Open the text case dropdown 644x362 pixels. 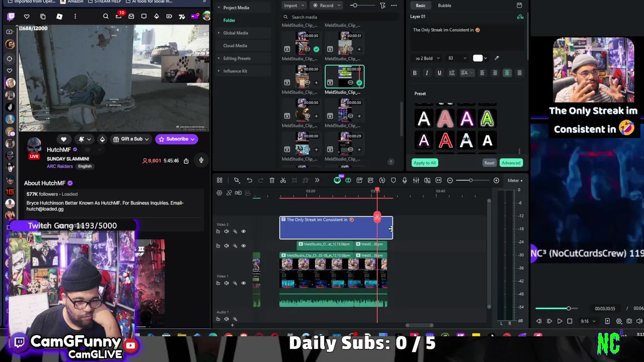[466, 73]
